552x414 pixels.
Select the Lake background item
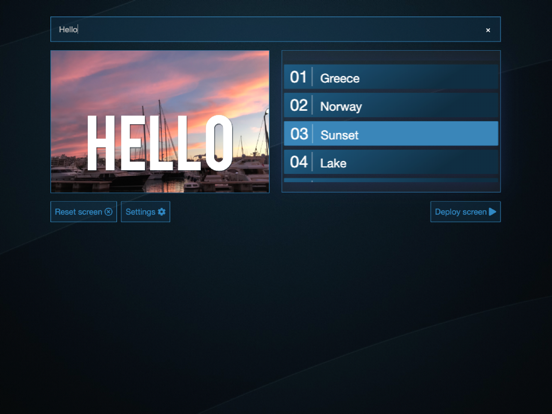[x=391, y=162]
